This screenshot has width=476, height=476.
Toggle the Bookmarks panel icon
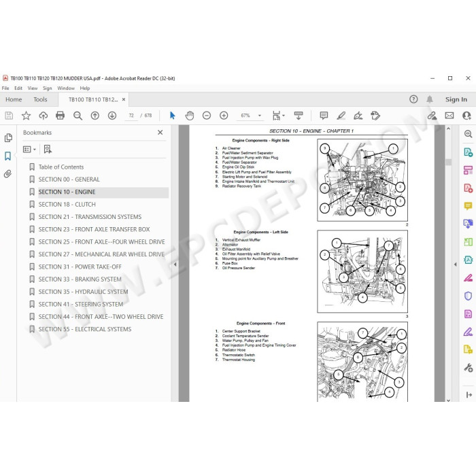[8, 156]
